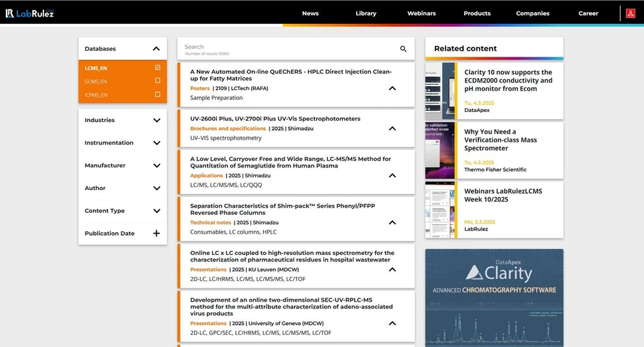Toggle chevron on Online LC x LC presentation
Image resolution: width=644 pixels, height=347 pixels.
(x=392, y=270)
